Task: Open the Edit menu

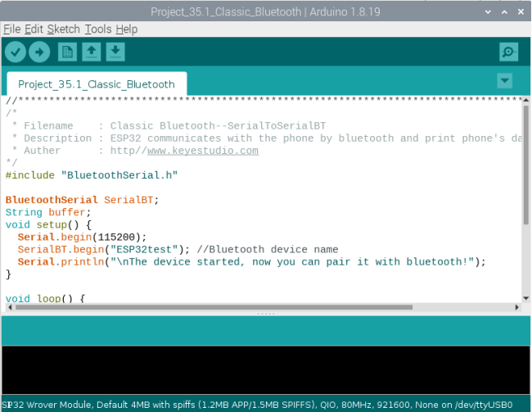Action: tap(34, 29)
